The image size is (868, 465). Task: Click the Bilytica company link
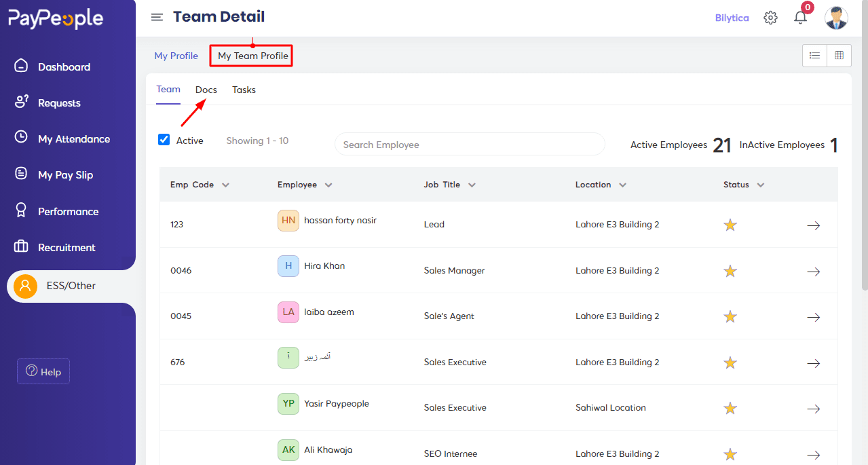pyautogui.click(x=732, y=18)
